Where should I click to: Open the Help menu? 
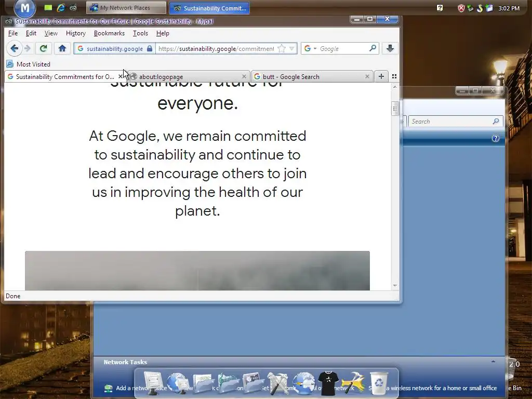(x=163, y=33)
